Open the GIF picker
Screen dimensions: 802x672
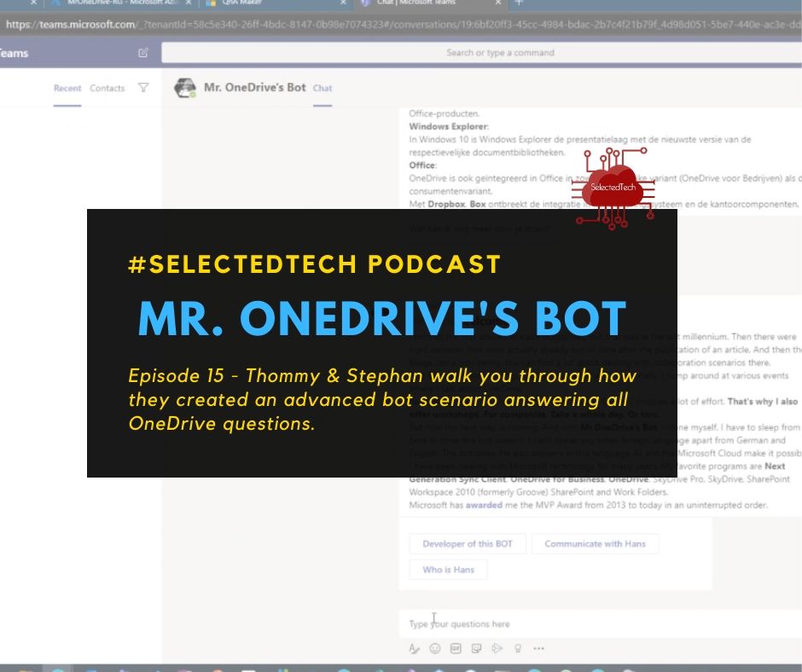click(456, 648)
